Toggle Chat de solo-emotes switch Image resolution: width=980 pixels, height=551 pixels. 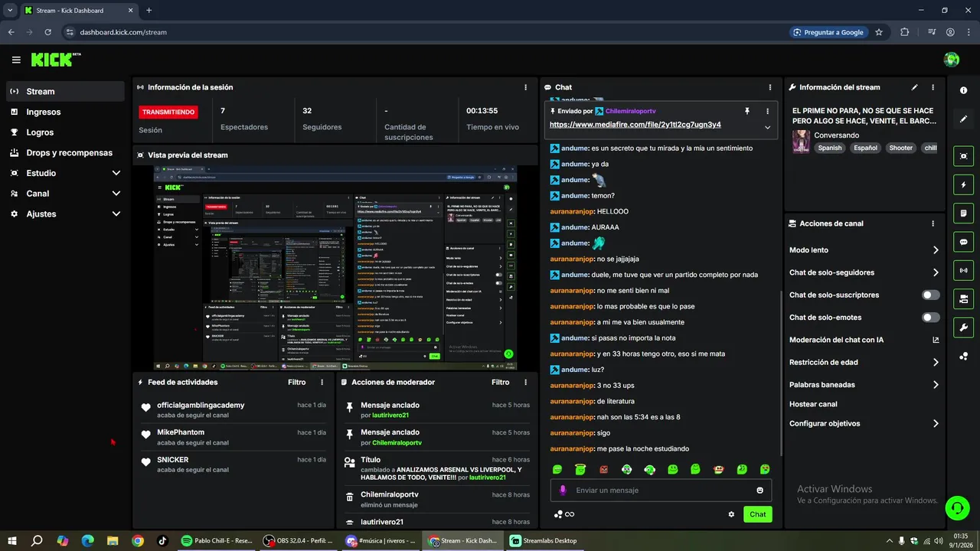point(931,317)
